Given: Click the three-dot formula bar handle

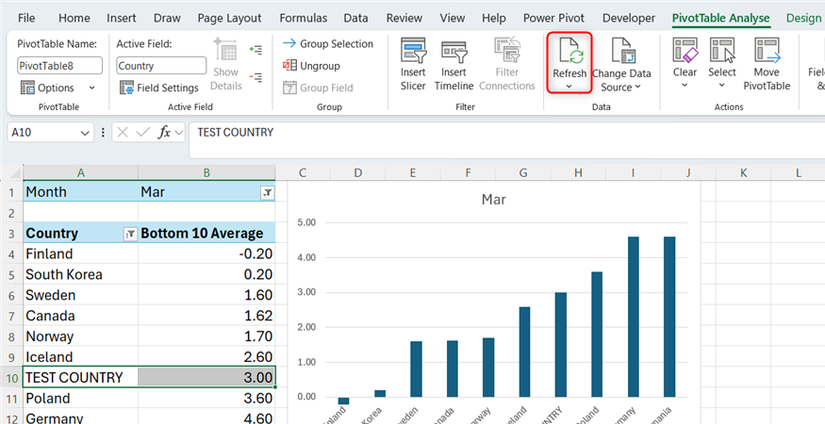Looking at the screenshot, I should pyautogui.click(x=103, y=133).
